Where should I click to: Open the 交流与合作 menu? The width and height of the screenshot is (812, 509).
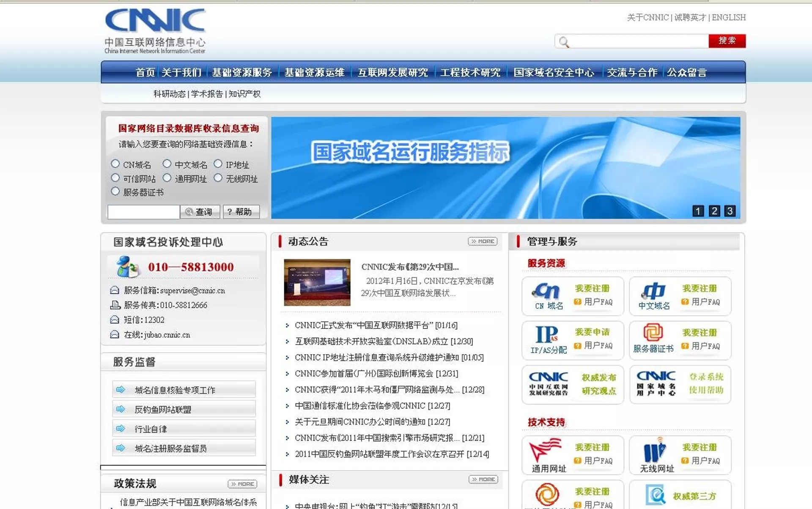[632, 72]
